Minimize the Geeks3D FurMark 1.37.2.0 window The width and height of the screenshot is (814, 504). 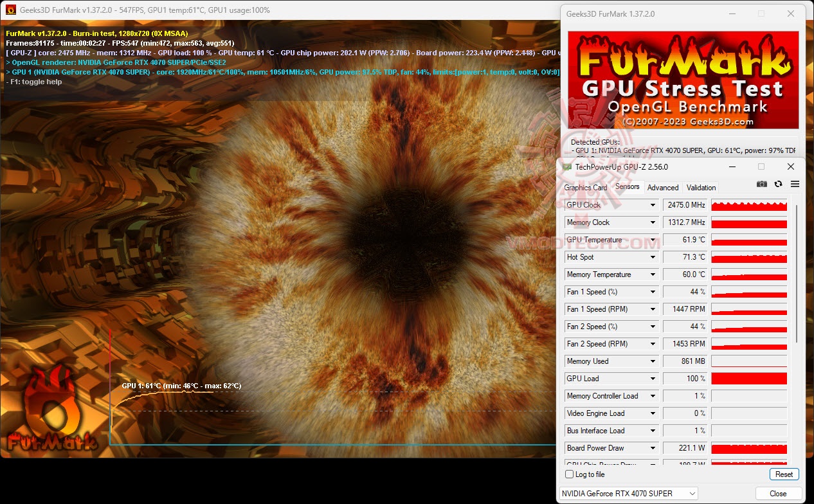(x=732, y=14)
